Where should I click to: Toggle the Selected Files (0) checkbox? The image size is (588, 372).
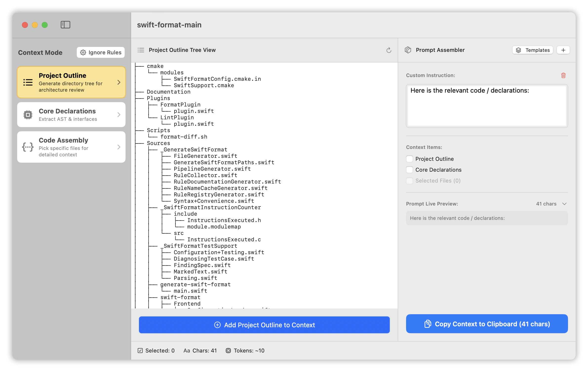tap(410, 181)
